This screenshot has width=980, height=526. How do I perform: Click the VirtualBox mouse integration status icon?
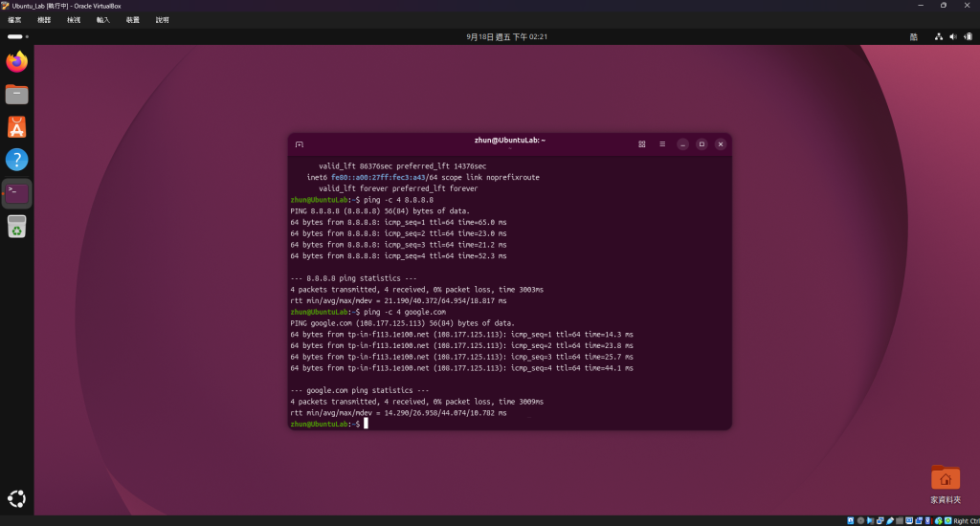(x=939, y=520)
